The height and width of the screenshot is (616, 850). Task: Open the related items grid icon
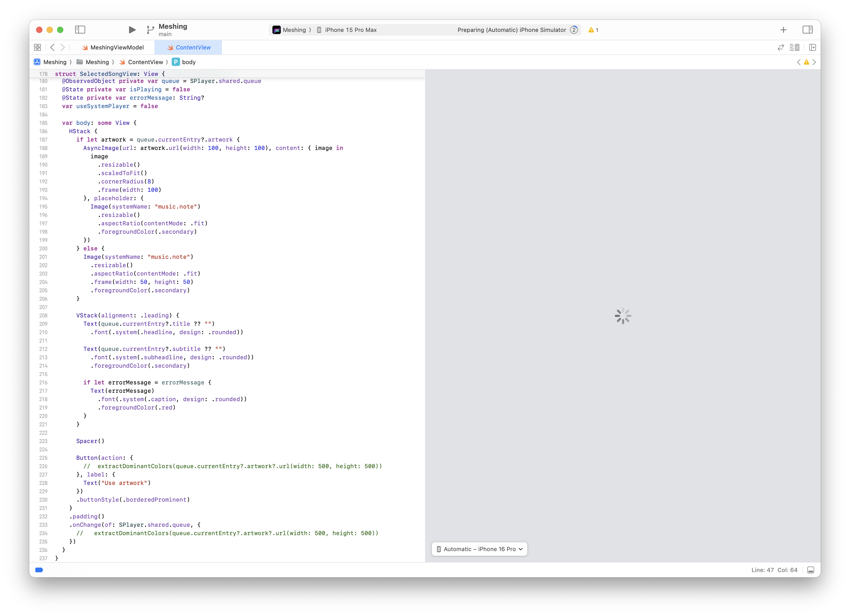[37, 47]
